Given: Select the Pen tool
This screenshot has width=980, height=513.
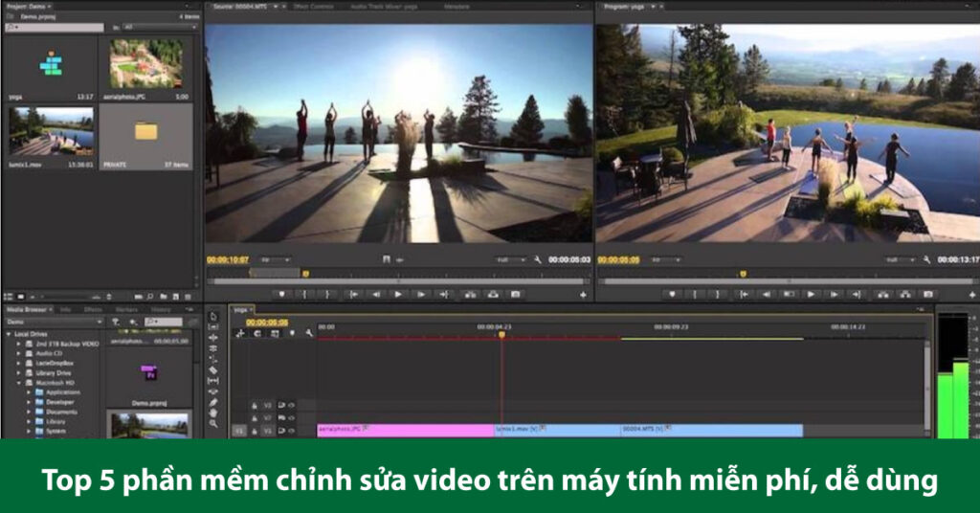Looking at the screenshot, I should coord(213,402).
